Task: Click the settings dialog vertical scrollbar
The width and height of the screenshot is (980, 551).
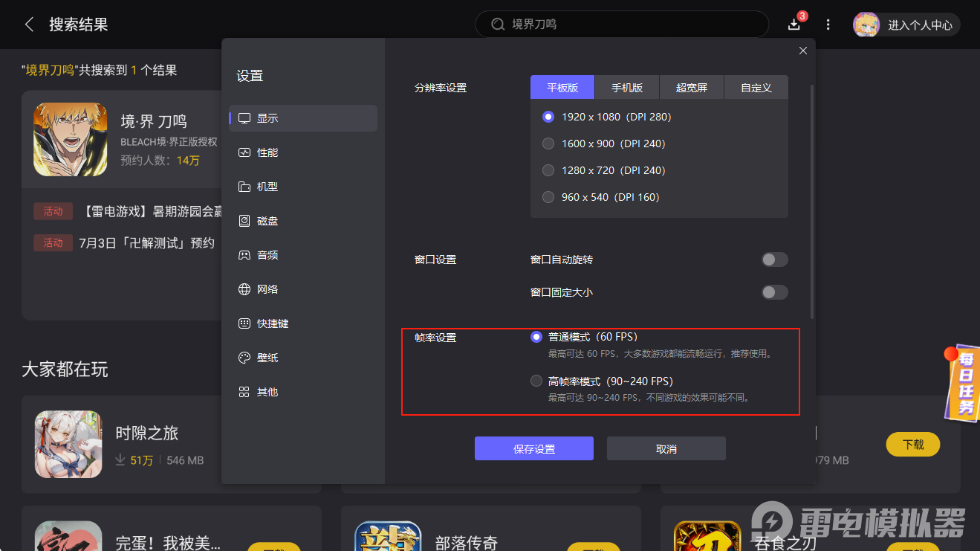Action: coord(812,201)
